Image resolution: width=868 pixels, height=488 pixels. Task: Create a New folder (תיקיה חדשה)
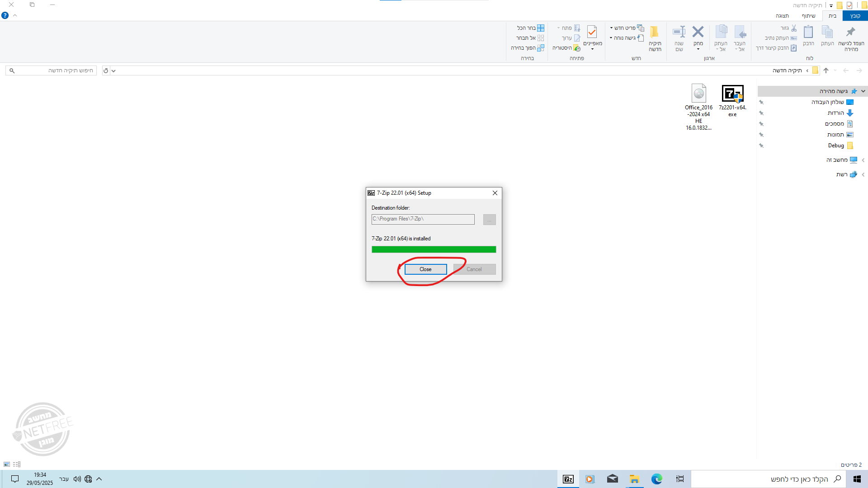[x=655, y=38]
